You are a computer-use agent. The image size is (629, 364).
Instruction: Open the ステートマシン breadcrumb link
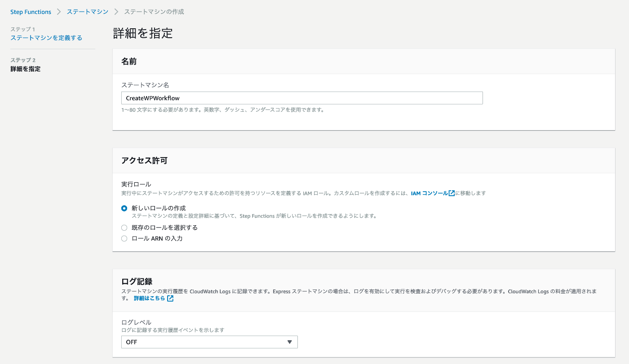(x=87, y=12)
